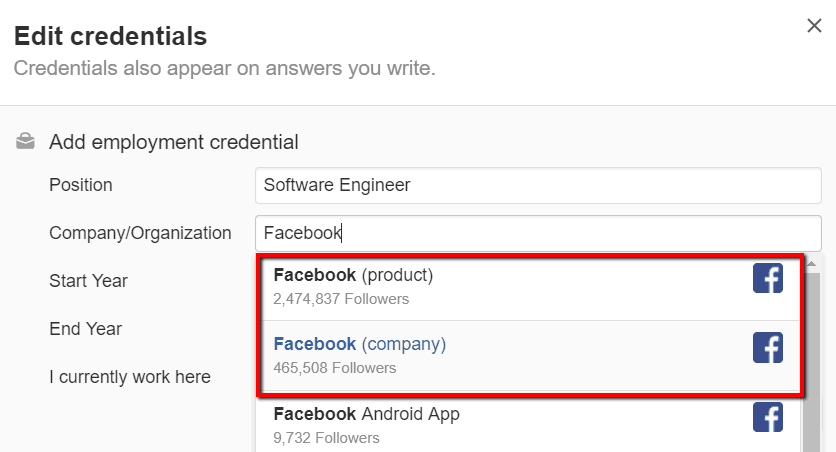836x452 pixels.
Task: Click the 465,508 Followers text
Action: (335, 368)
